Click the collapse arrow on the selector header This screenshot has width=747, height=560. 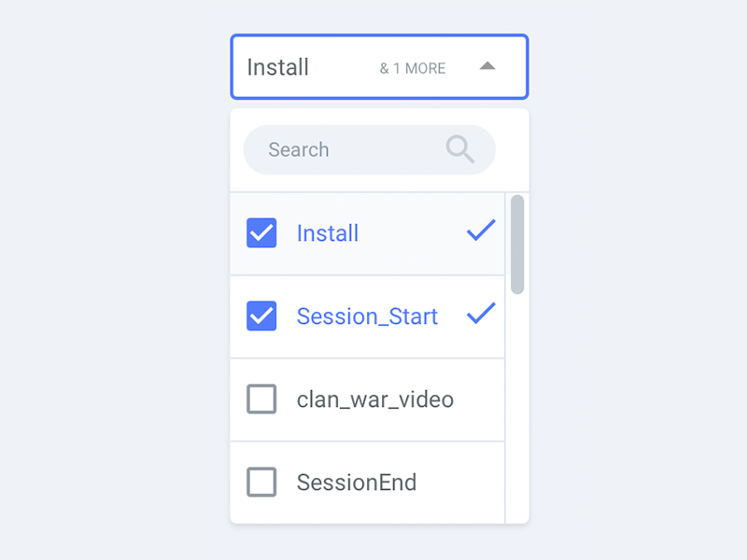pos(487,66)
